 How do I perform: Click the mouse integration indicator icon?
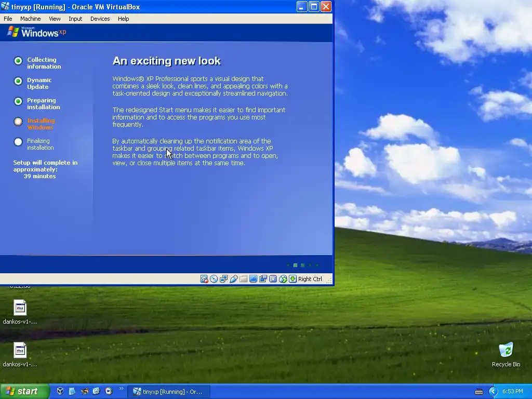coord(283,279)
